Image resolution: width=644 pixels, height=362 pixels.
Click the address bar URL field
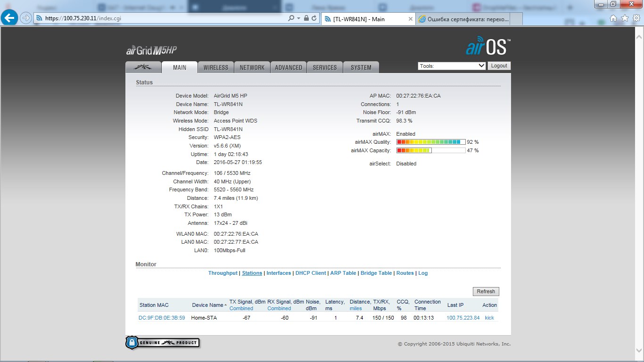160,18
